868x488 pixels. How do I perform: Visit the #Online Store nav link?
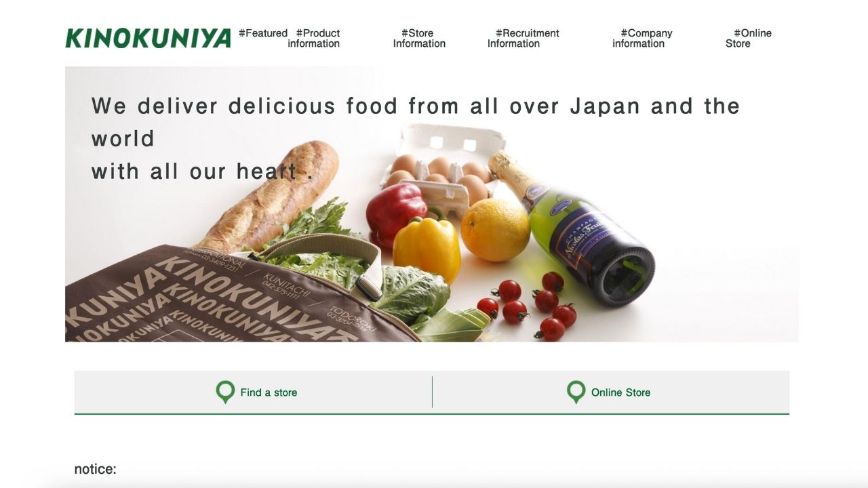click(749, 38)
